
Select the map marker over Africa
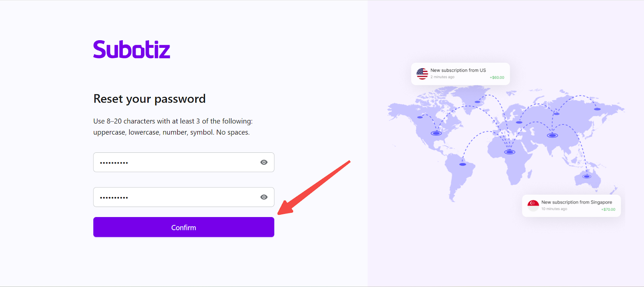pos(510,152)
